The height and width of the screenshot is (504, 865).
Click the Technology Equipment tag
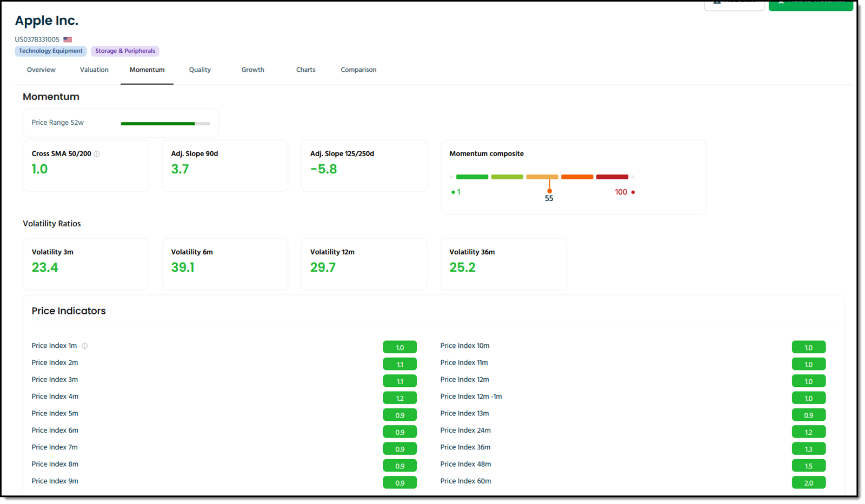point(51,51)
